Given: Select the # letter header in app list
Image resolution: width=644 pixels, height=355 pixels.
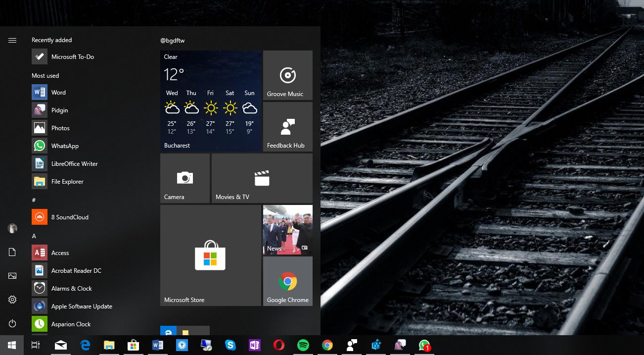Looking at the screenshot, I should (x=34, y=200).
